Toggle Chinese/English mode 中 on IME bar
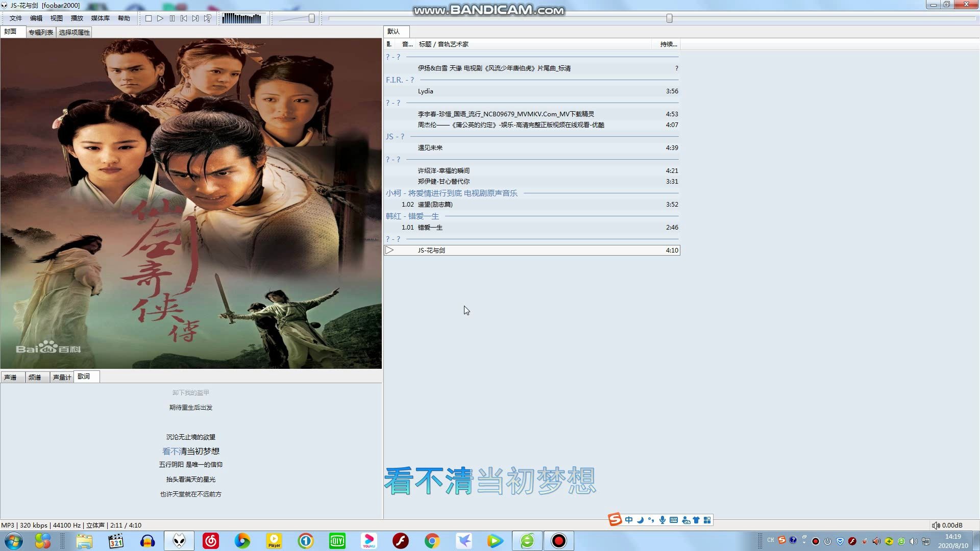 pyautogui.click(x=629, y=520)
